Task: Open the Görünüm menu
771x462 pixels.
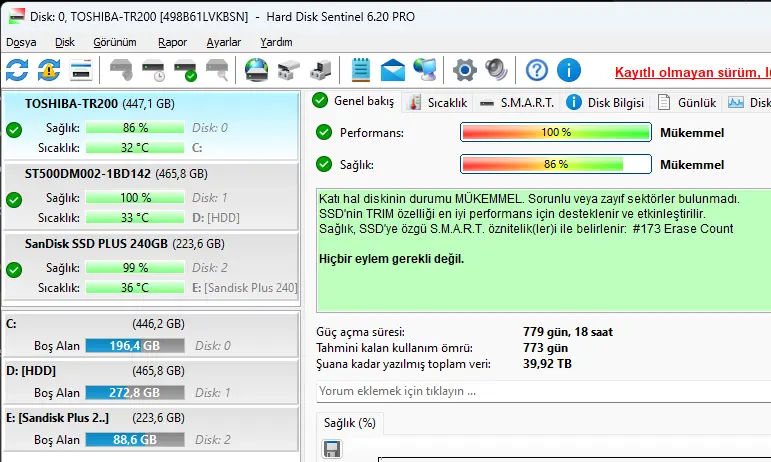Action: click(x=115, y=42)
